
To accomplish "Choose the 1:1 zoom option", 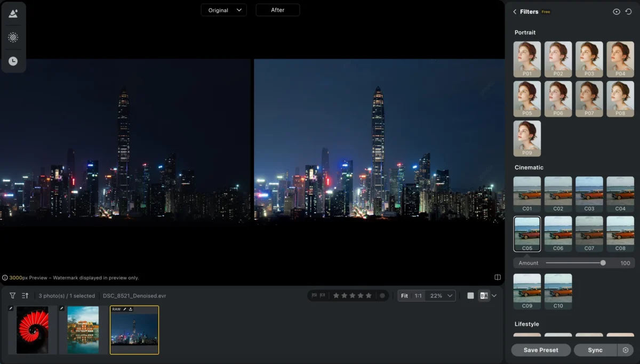I will (x=418, y=296).
